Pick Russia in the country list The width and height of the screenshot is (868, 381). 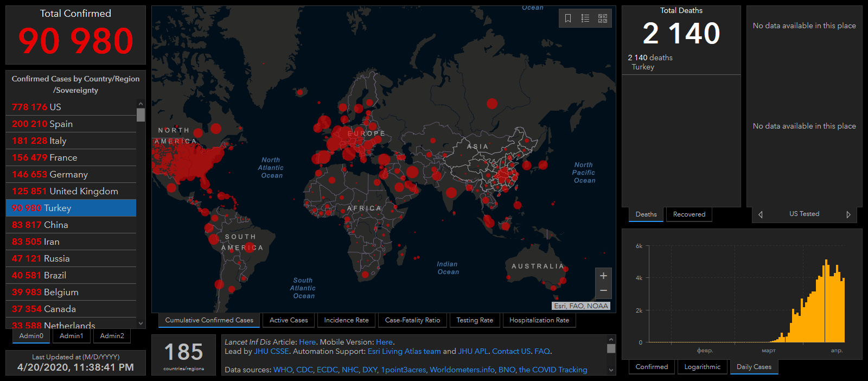coord(71,258)
